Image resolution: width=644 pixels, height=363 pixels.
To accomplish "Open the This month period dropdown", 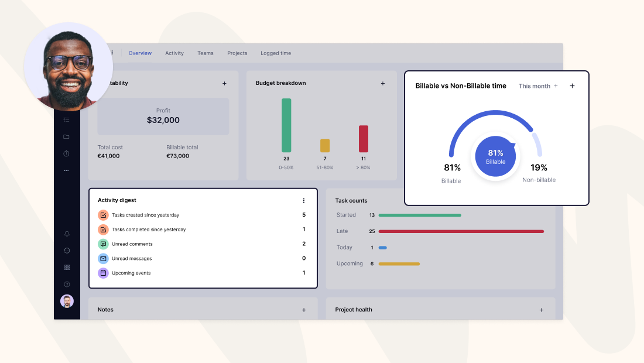I will pos(534,85).
